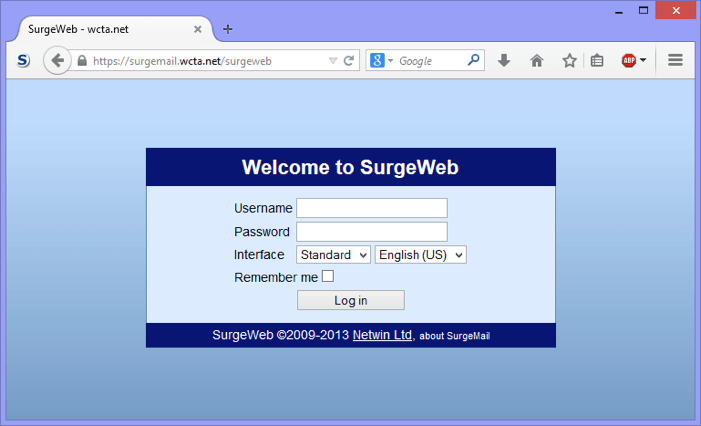Show bookmarks list icon
This screenshot has height=426, width=701.
(x=597, y=60)
